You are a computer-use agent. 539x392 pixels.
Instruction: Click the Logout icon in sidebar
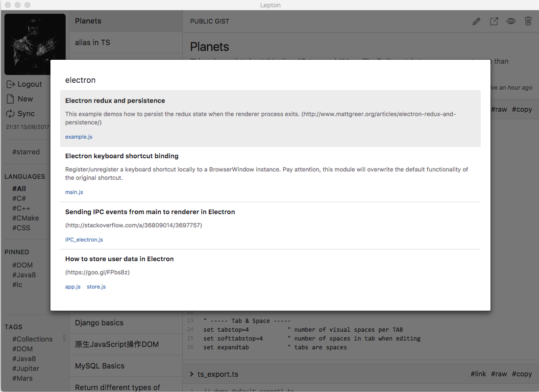(10, 84)
